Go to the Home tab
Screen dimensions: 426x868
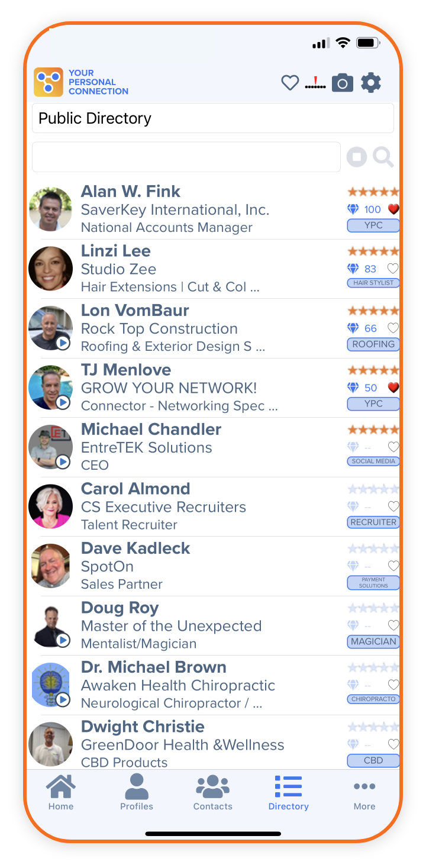[61, 793]
